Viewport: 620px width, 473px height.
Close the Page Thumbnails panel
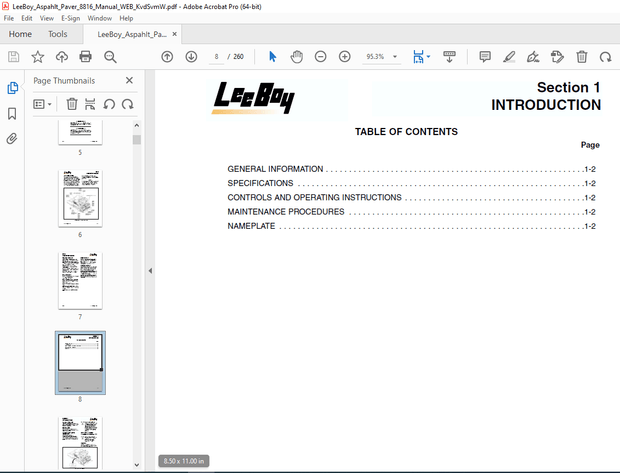click(x=129, y=80)
